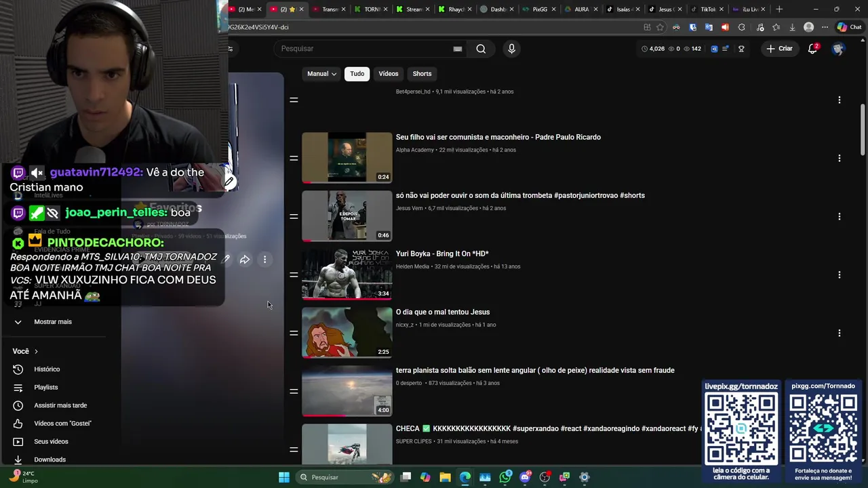Expand the Você section chevron
This screenshot has width=868, height=488.
point(36,351)
